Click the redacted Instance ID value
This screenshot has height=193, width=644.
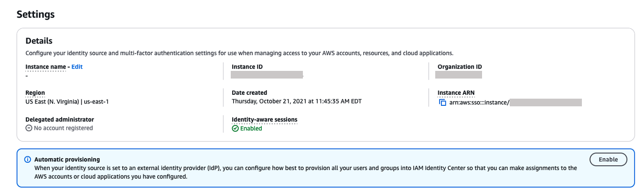pyautogui.click(x=267, y=75)
